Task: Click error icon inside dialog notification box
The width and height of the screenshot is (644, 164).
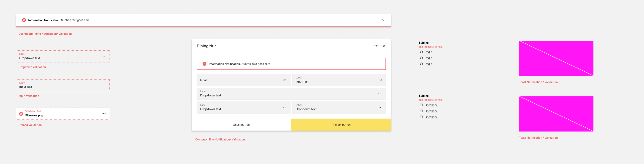Action: [x=204, y=64]
